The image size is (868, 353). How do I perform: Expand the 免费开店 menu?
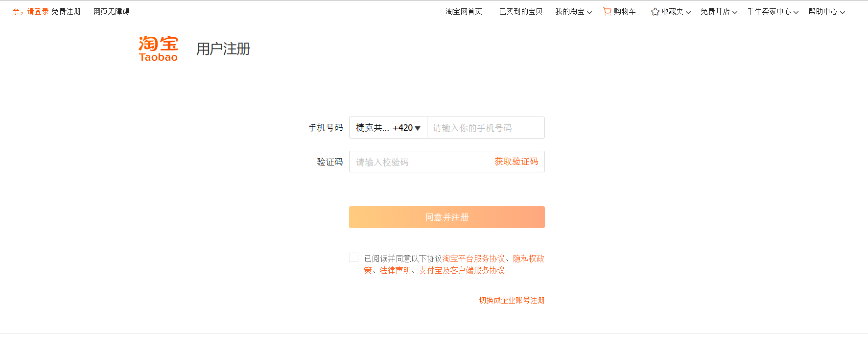click(719, 12)
